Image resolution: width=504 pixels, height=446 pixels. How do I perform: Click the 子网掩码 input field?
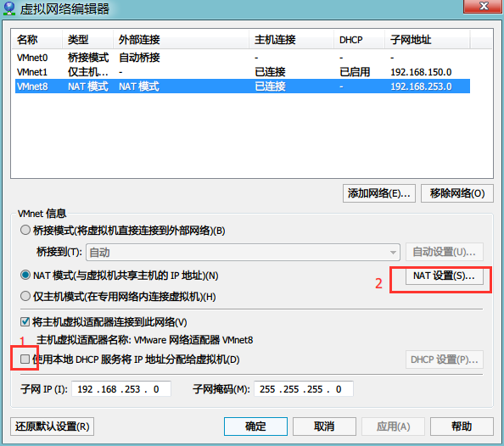tap(304, 389)
